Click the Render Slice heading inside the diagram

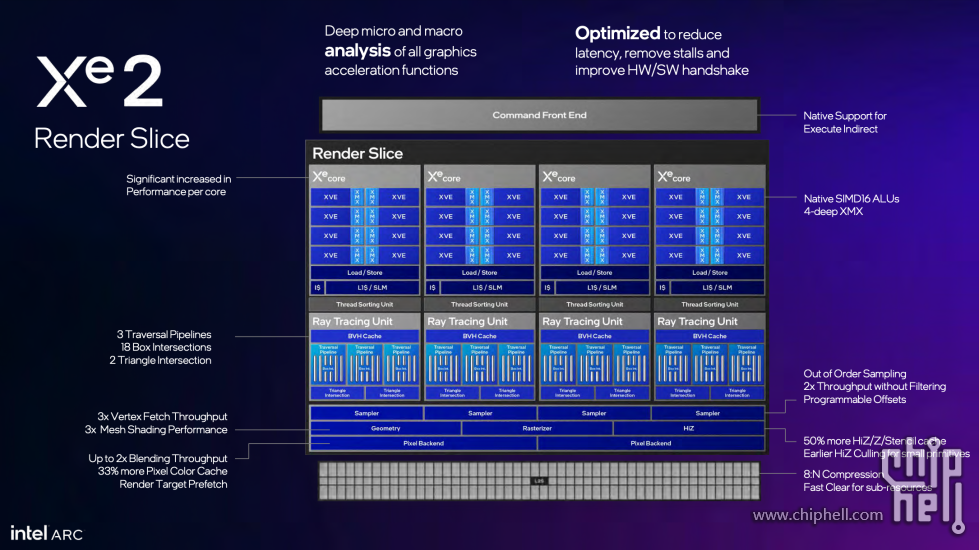tap(358, 154)
